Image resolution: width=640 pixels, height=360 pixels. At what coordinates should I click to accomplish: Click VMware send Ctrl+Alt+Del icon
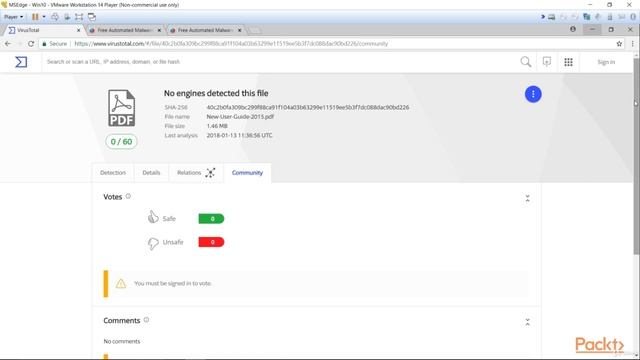(55, 17)
